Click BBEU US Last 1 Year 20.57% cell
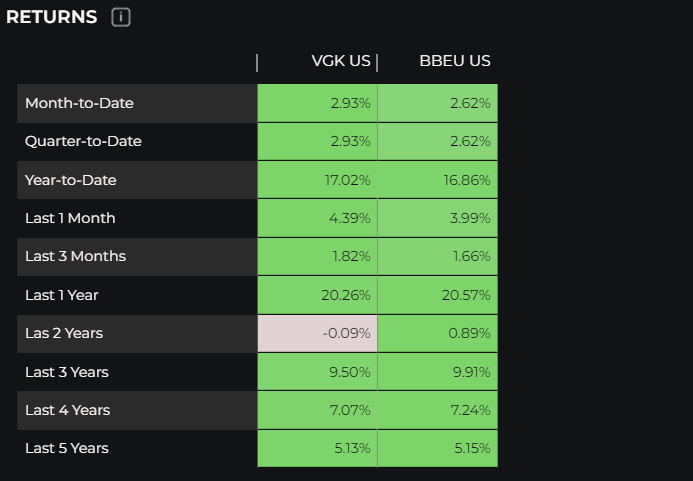The height and width of the screenshot is (481, 693). pos(437,295)
